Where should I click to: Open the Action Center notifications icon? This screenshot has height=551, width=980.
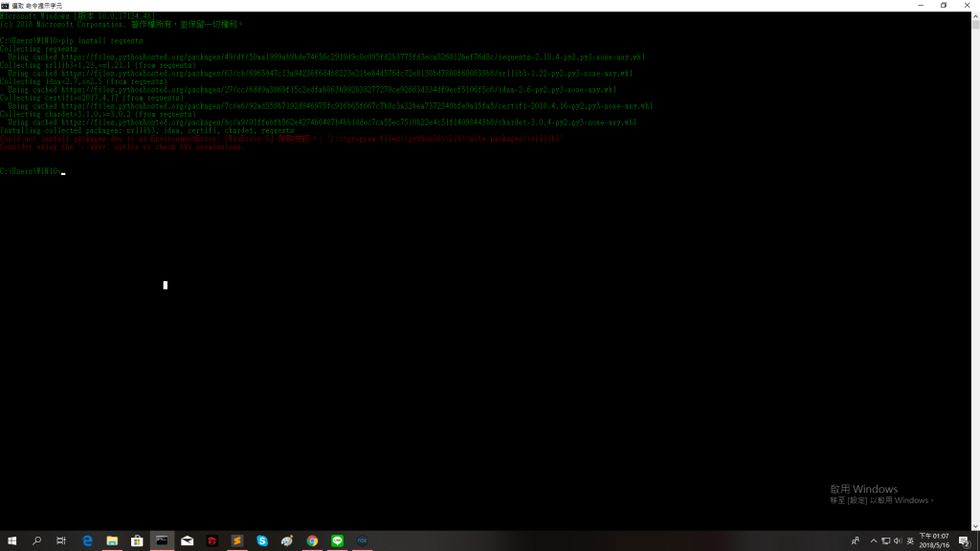(965, 541)
